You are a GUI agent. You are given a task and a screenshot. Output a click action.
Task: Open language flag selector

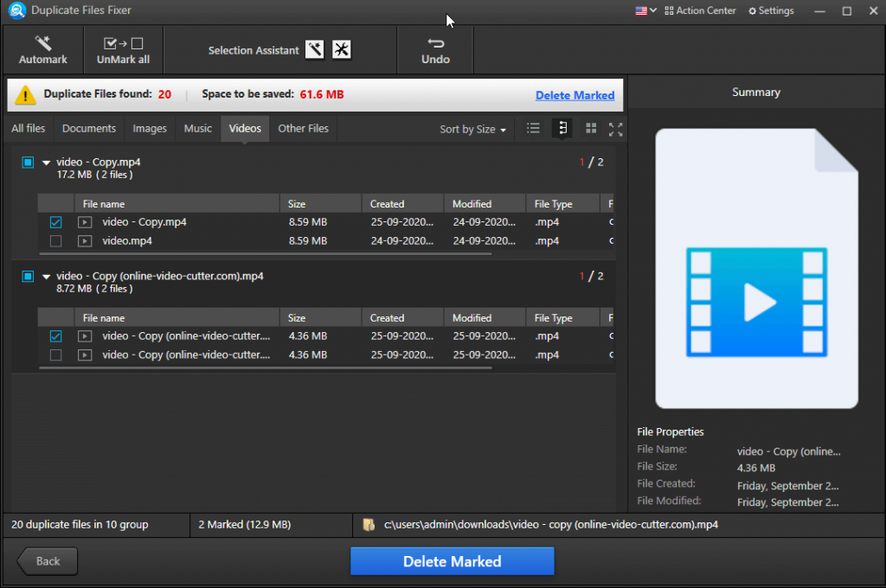click(645, 10)
